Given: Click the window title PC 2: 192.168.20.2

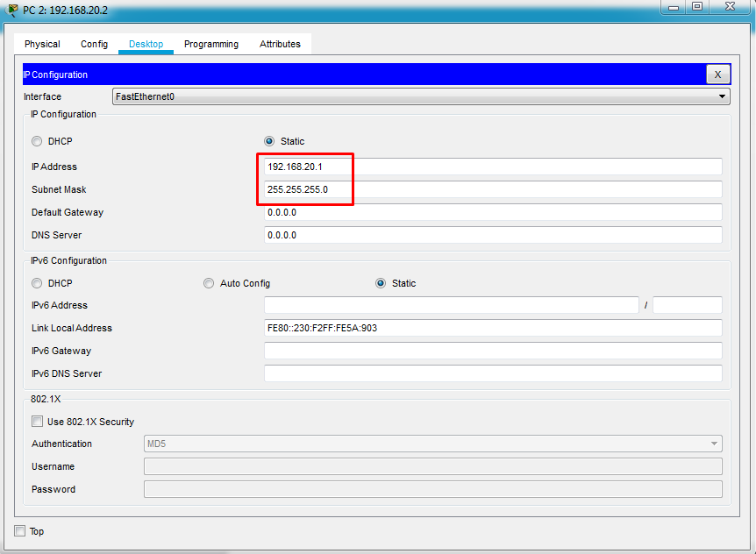Looking at the screenshot, I should tap(66, 11).
